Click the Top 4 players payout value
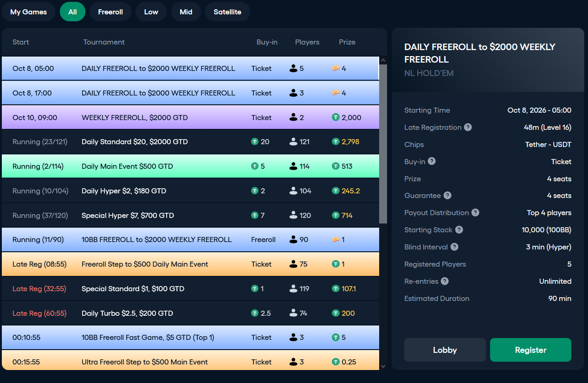Screen dimensions: 588x383 point(549,213)
